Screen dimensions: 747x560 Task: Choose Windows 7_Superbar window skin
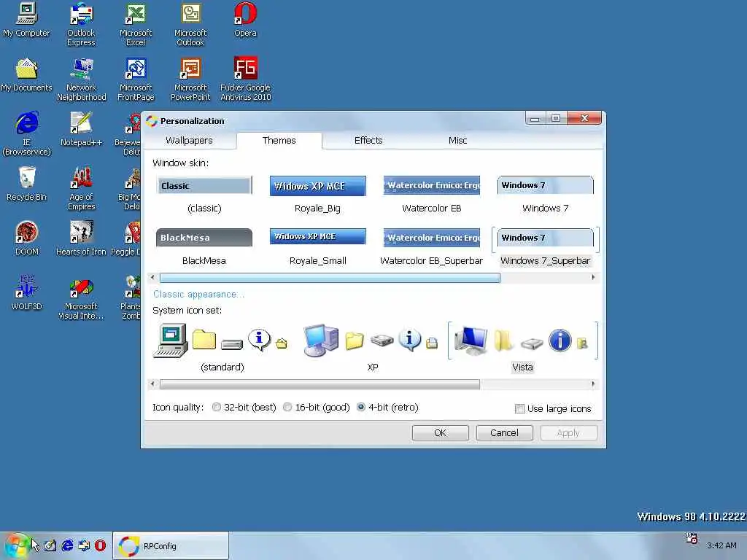click(546, 248)
